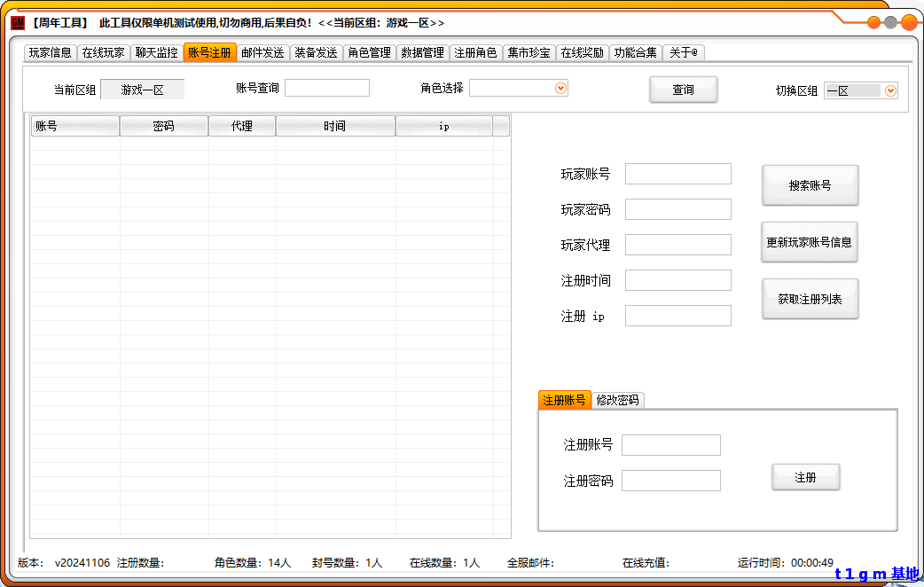
Task: Select the 聊天监控 tab
Action: (x=157, y=53)
